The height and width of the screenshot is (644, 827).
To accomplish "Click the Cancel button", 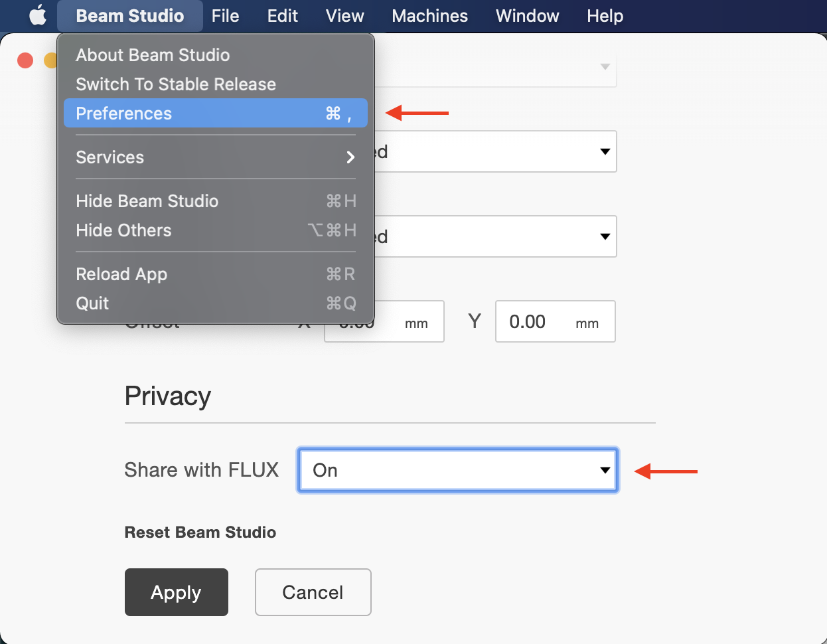I will tap(313, 592).
